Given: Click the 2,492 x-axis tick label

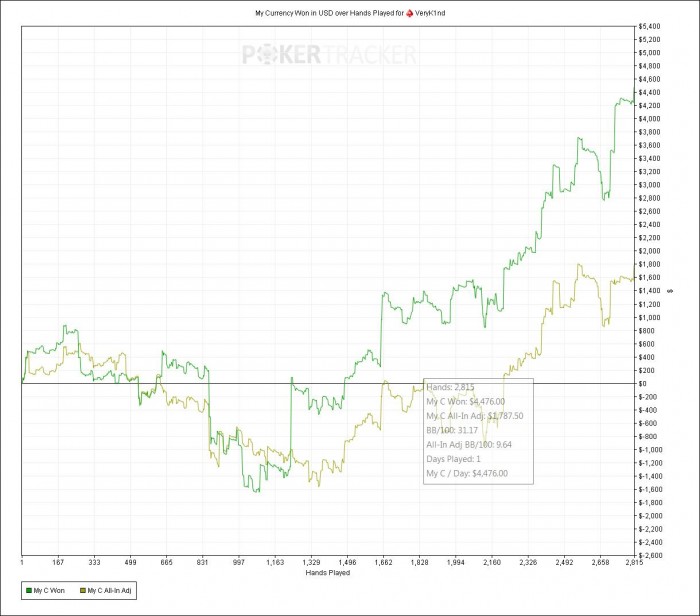Looking at the screenshot, I should click(x=564, y=562).
